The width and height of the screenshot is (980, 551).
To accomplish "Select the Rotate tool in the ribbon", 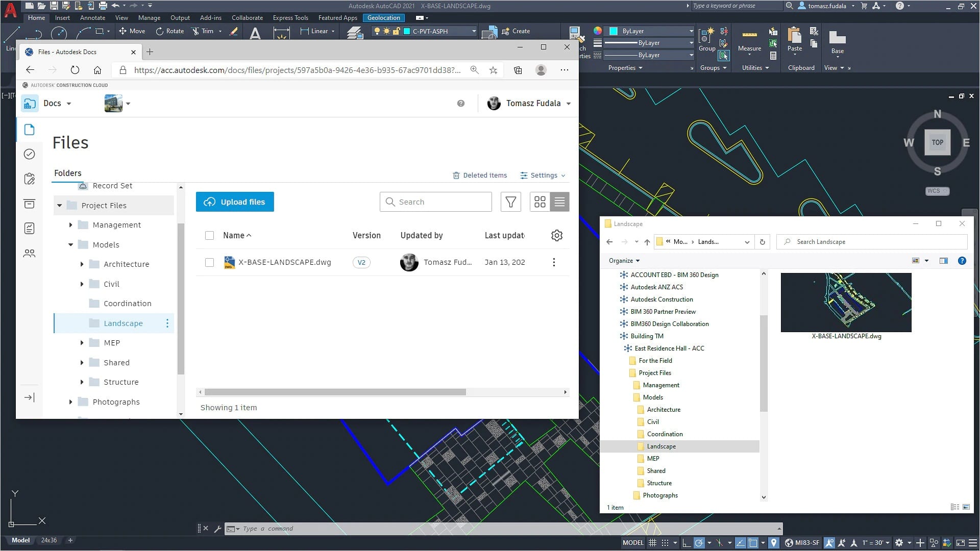I will coord(170,31).
